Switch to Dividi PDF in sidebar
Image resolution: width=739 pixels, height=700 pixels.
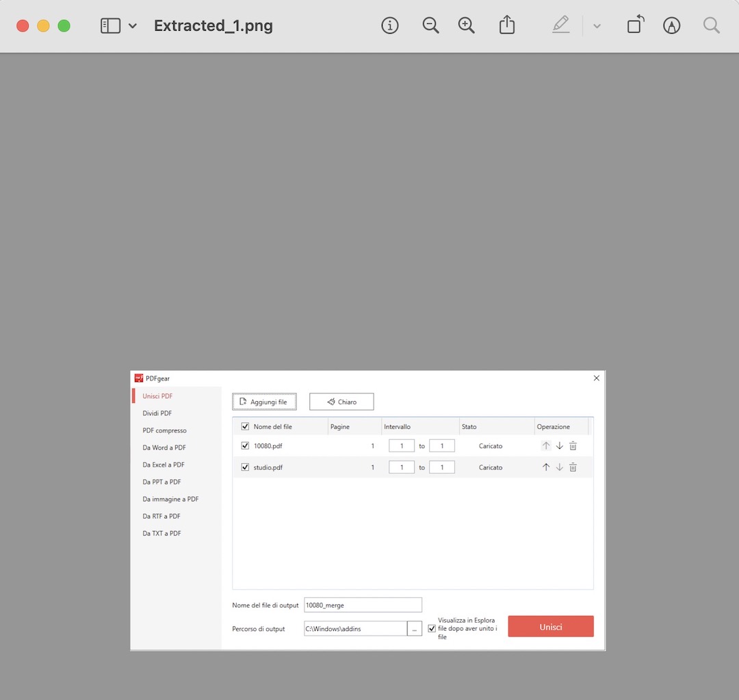click(x=157, y=413)
